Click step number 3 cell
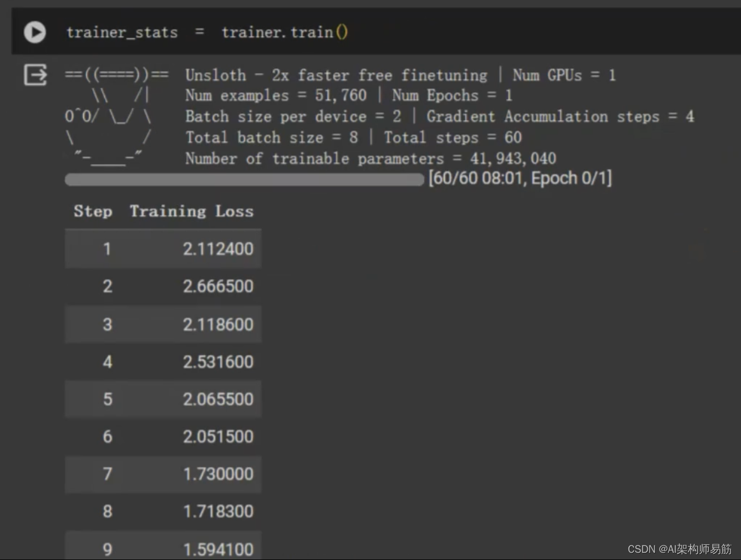This screenshot has width=741, height=560. coord(107,324)
